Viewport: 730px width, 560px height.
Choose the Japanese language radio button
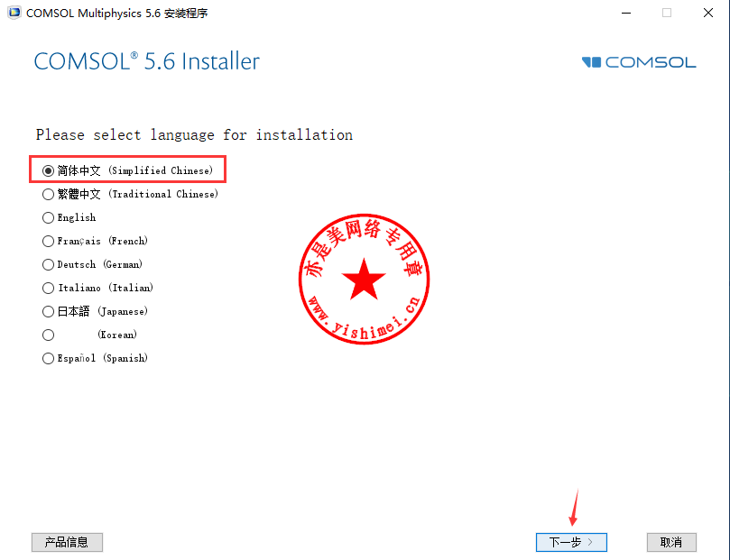pyautogui.click(x=48, y=311)
